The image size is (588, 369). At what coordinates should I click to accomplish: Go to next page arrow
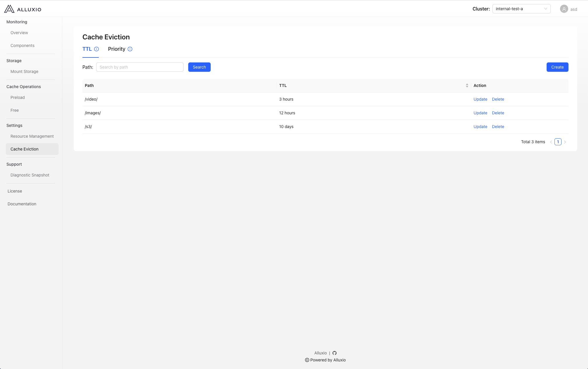565,142
